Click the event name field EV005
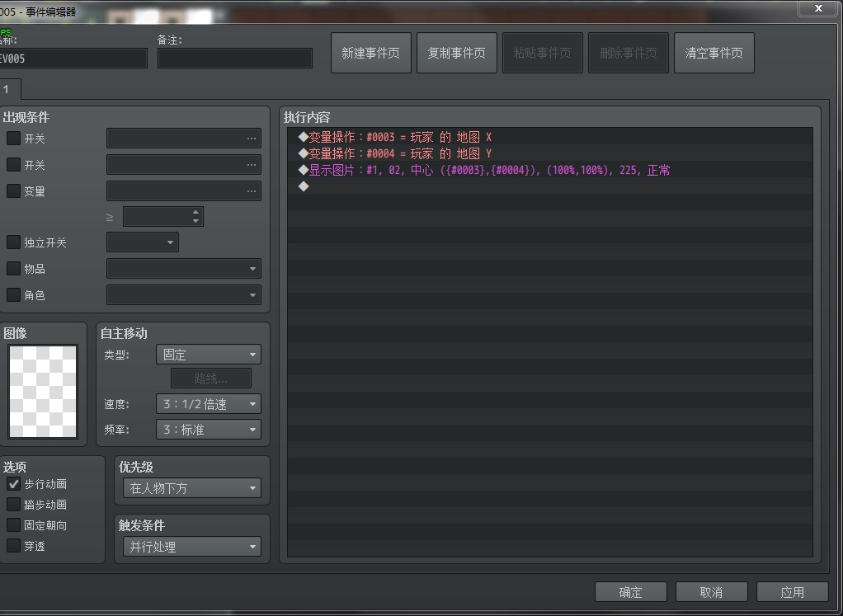The width and height of the screenshot is (843, 616). 73,59
